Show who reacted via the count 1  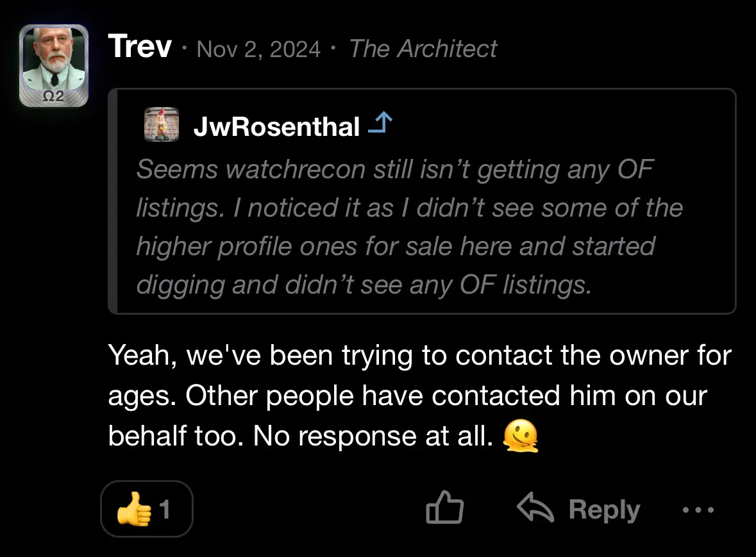pyautogui.click(x=165, y=510)
